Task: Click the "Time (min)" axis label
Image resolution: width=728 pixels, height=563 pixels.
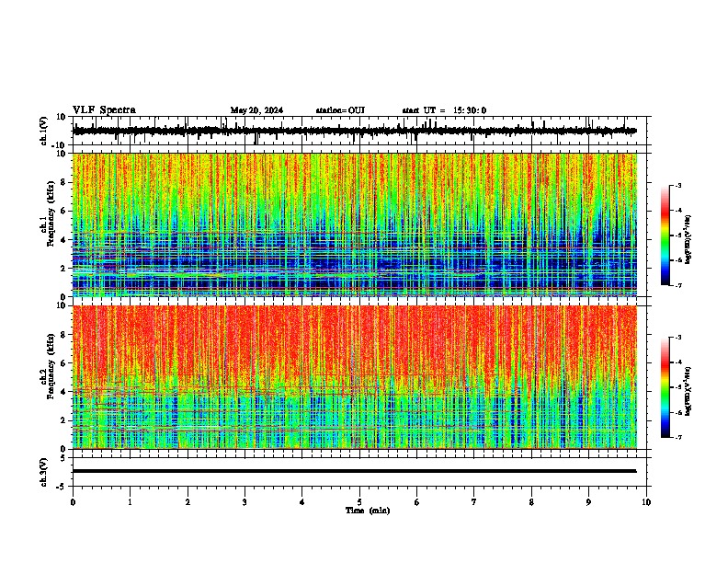Action: point(368,511)
